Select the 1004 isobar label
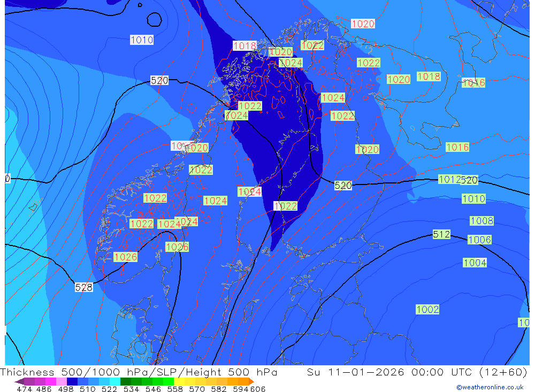535x392 pixels. (475, 263)
